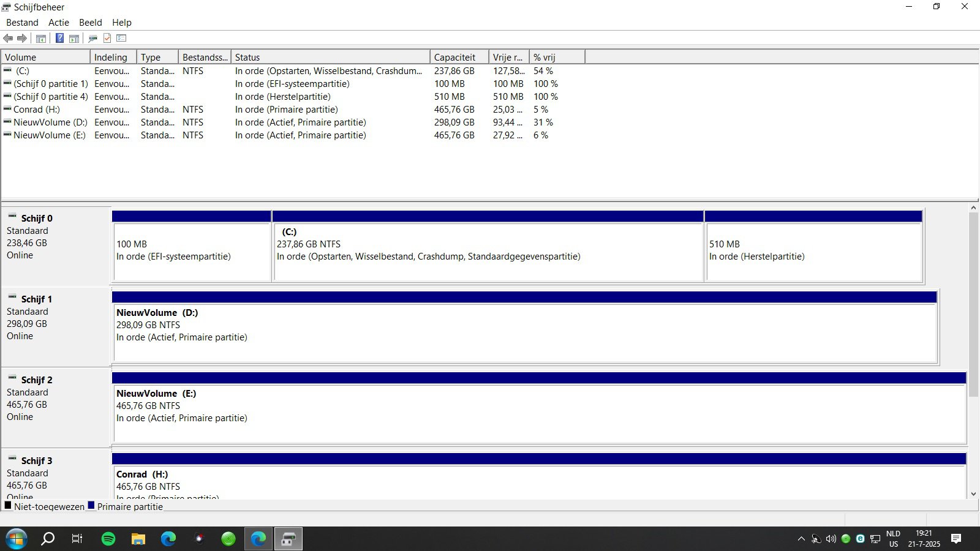Select the Schijf 3 disk label
Image resolution: width=980 pixels, height=551 pixels.
click(x=37, y=461)
